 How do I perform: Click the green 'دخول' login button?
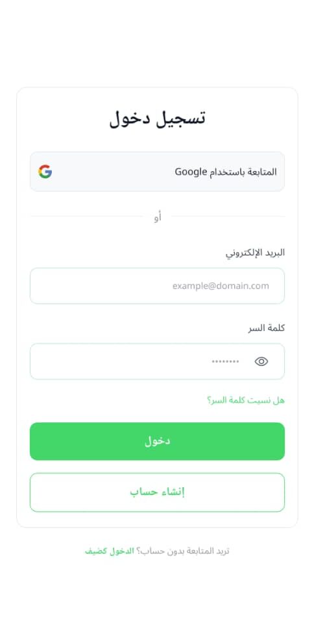(x=157, y=441)
